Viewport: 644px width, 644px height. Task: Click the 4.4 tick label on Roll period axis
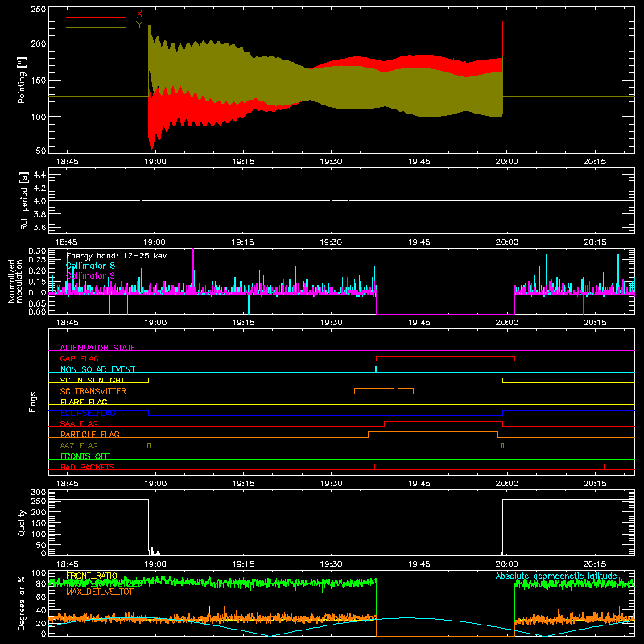click(39, 175)
